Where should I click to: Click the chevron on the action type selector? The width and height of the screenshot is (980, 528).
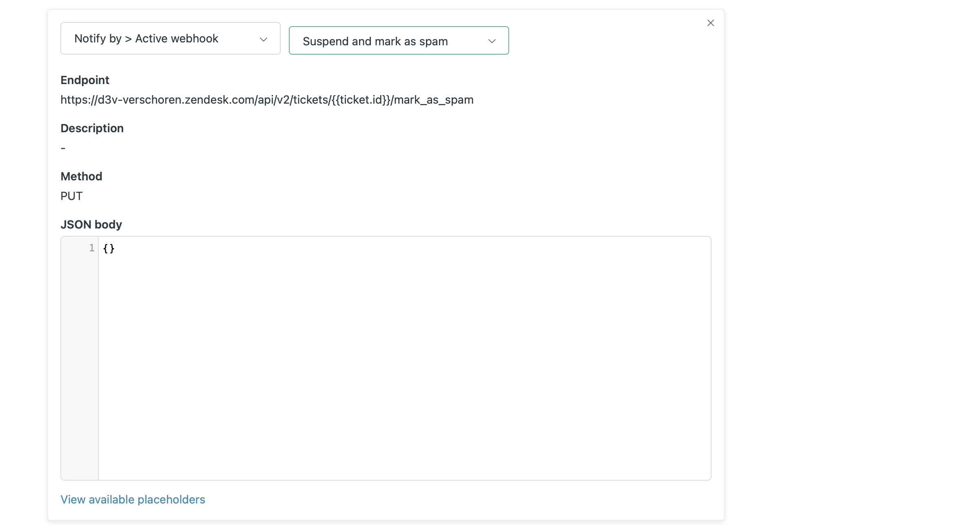263,39
